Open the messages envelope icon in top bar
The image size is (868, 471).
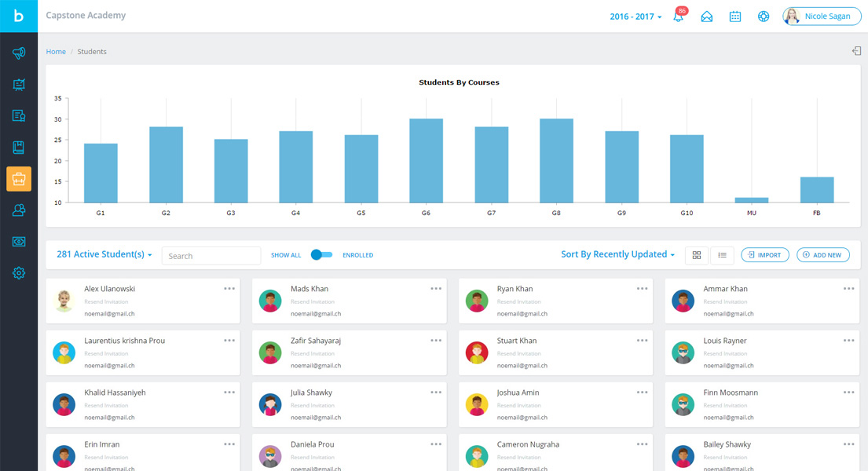click(x=707, y=16)
